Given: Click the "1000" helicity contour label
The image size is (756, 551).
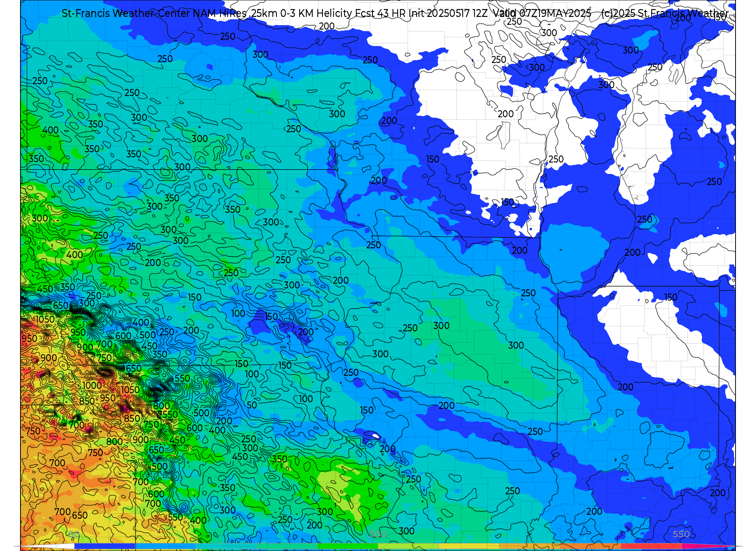Looking at the screenshot, I should click(92, 385).
